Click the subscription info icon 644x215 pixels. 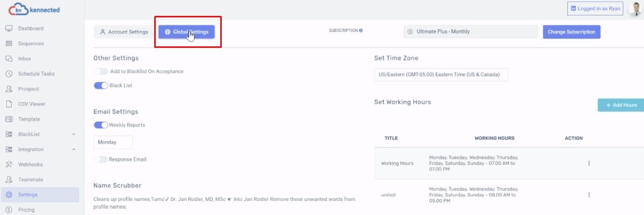click(361, 30)
